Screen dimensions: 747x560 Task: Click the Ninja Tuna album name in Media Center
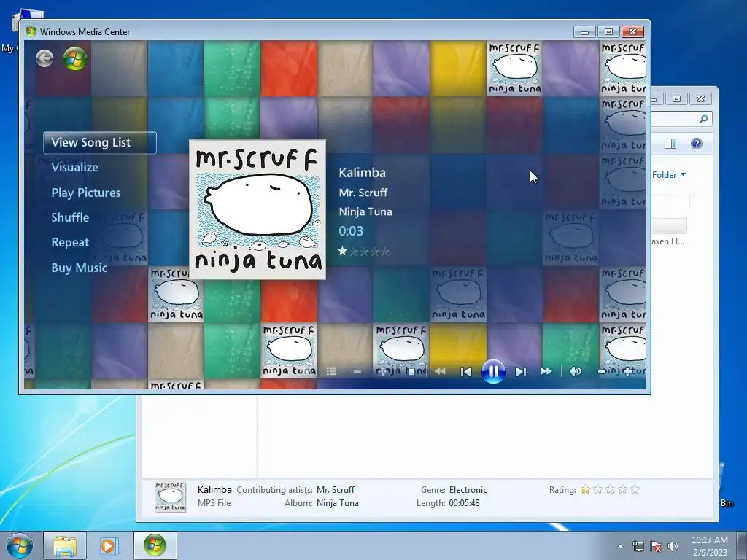click(x=365, y=212)
